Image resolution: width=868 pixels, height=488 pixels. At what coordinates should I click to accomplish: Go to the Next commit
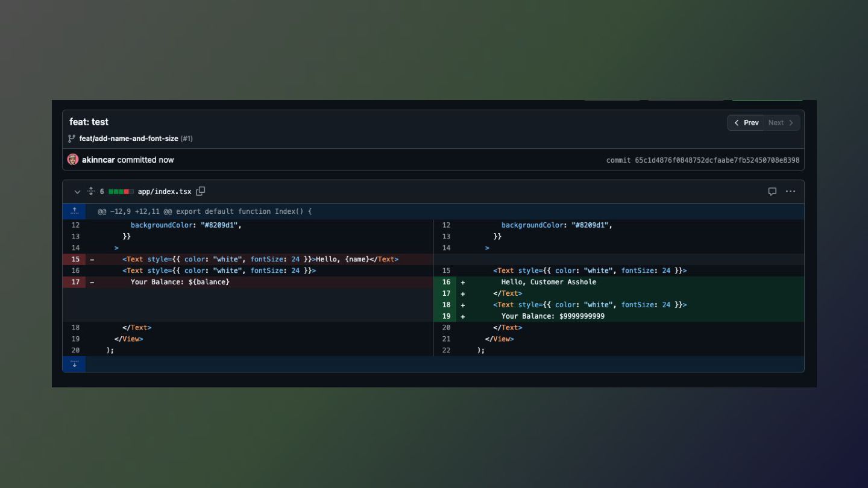click(781, 123)
